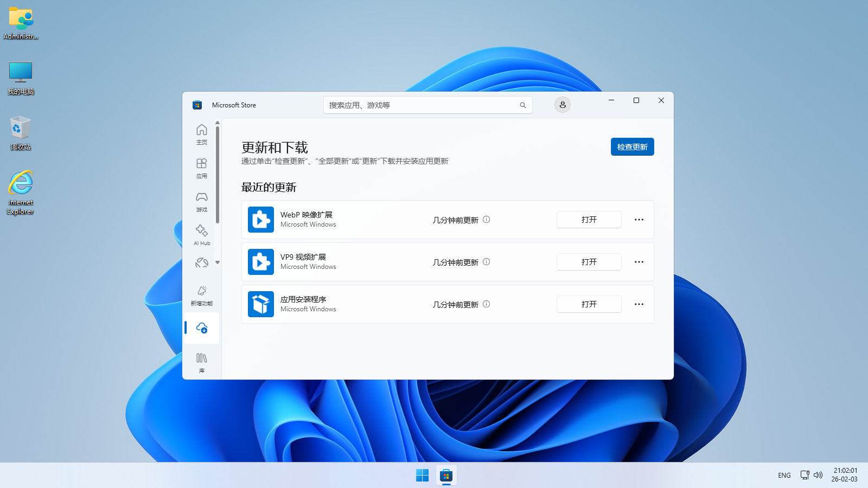Open the user account profile icon
The width and height of the screenshot is (868, 488).
pos(563,105)
